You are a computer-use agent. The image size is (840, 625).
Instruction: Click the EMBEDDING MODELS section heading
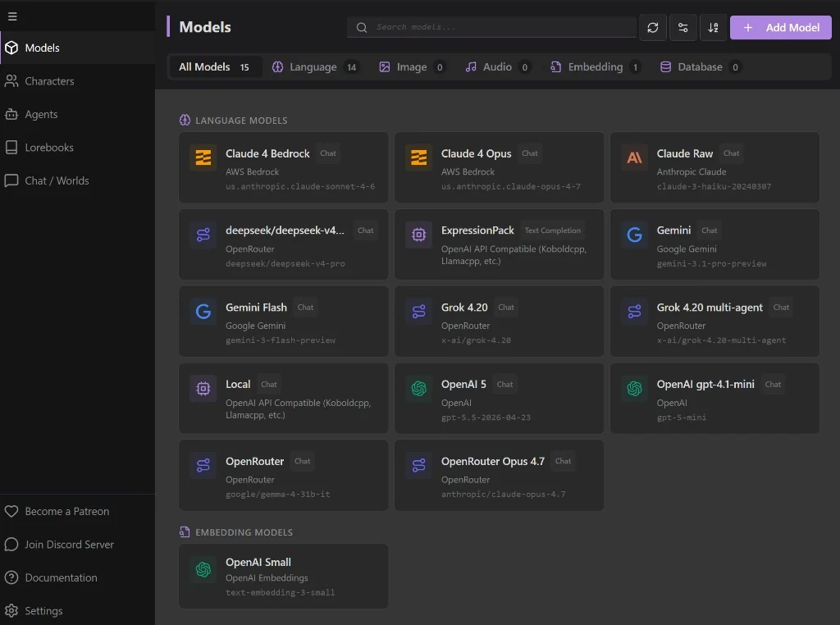[x=244, y=532]
